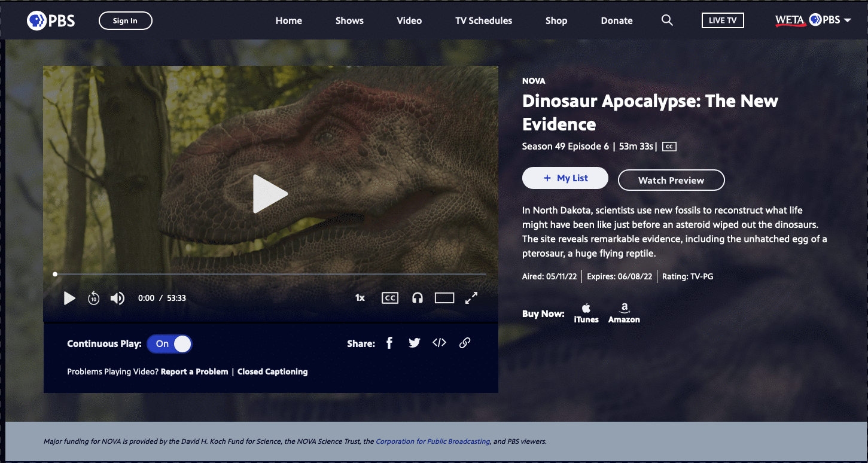Turn off the Continuous Play switch
Image resolution: width=868 pixels, height=463 pixels.
(169, 344)
